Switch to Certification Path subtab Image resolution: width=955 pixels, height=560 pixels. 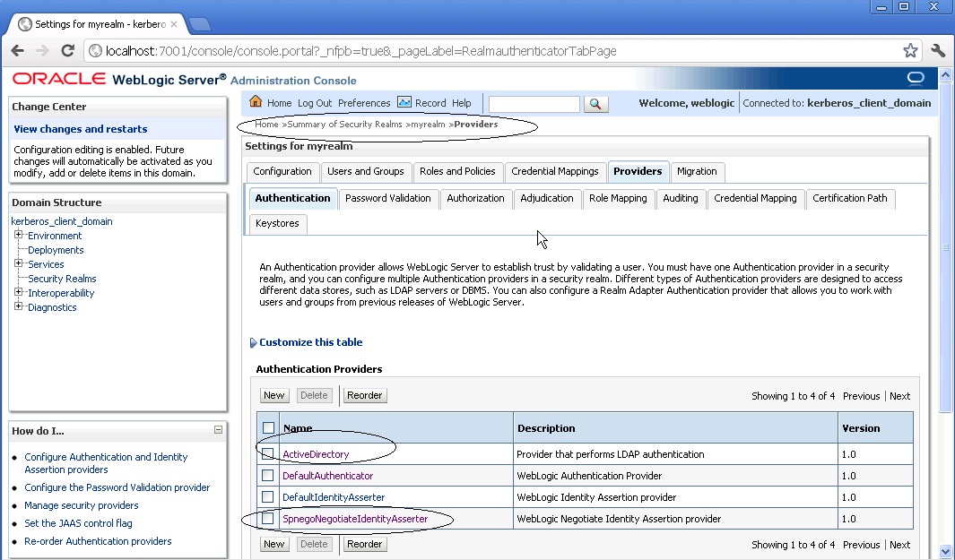(x=849, y=198)
